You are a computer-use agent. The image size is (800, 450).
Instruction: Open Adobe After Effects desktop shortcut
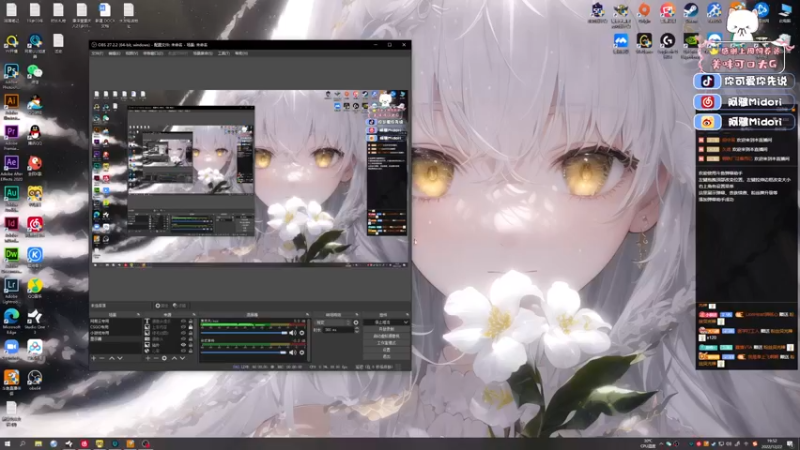[x=11, y=163]
